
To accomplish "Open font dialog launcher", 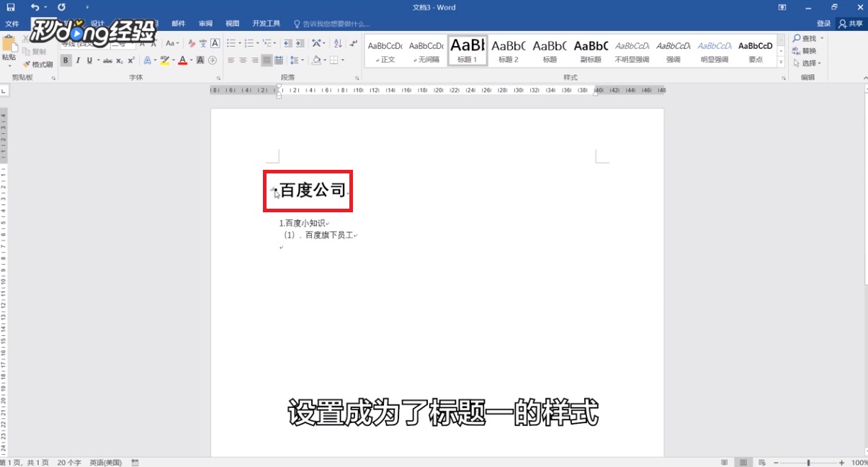I will point(218,77).
